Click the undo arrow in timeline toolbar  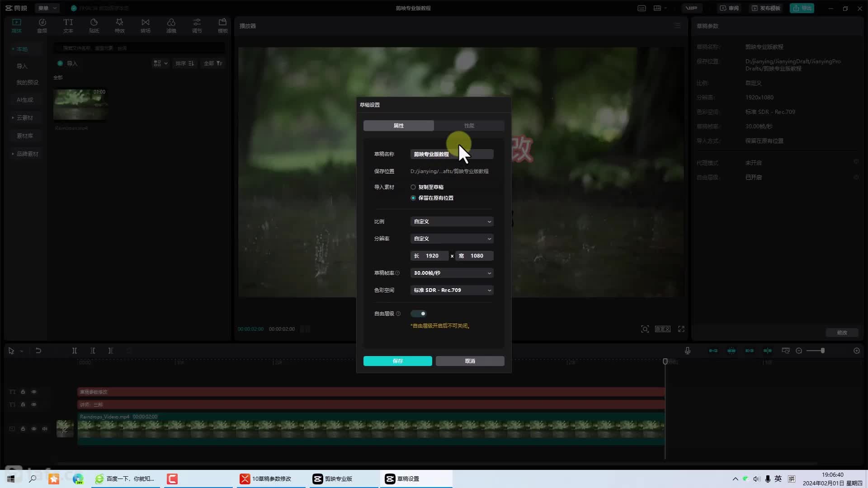38,351
